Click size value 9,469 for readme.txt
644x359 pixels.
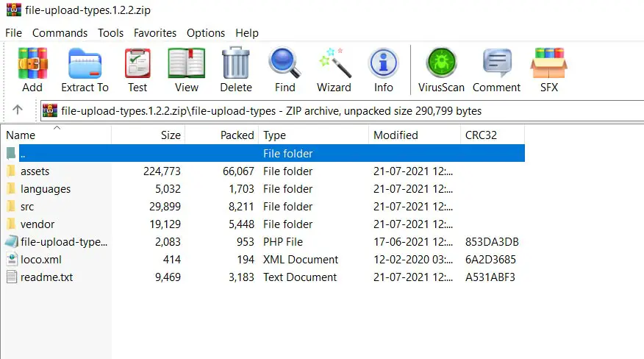[168, 277]
